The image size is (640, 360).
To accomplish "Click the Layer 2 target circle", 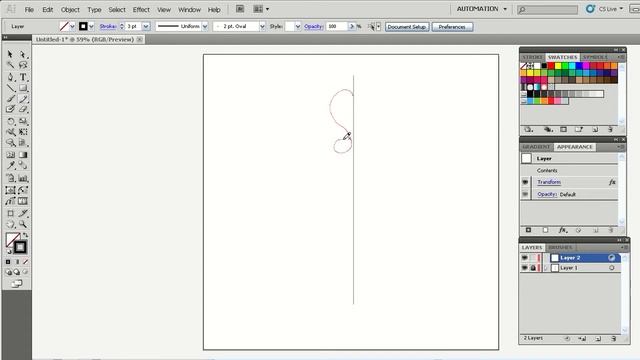I will (611, 258).
